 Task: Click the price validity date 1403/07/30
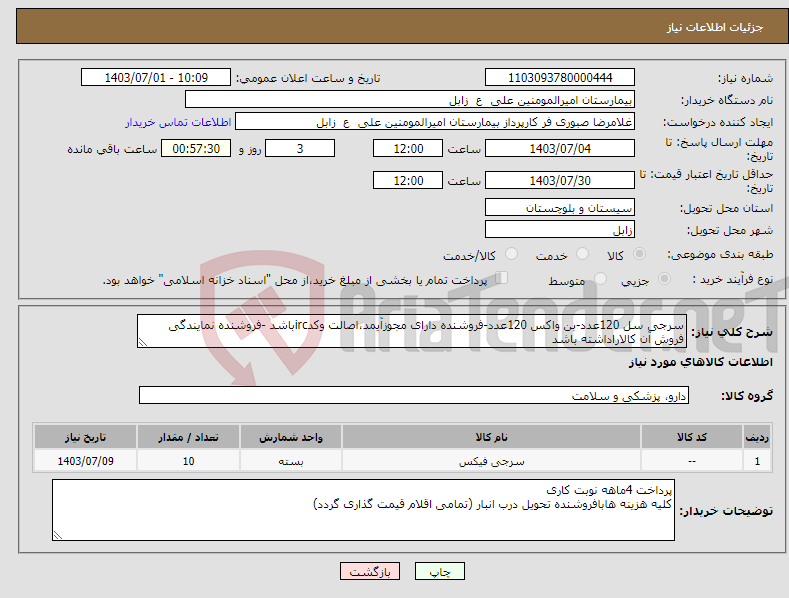click(560, 180)
